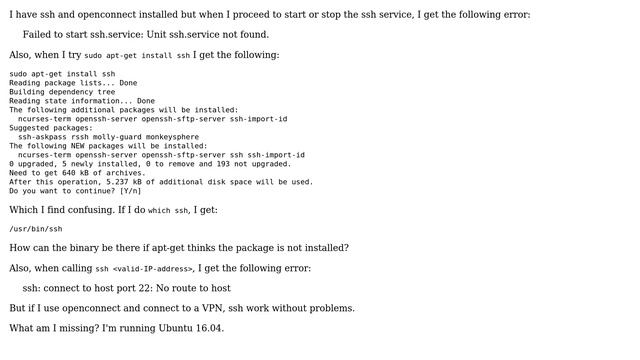Image resolution: width=640 pixels, height=360 pixels.
Task: Click the '0 upgraded, 5 newly installed' line
Action: 150,164
